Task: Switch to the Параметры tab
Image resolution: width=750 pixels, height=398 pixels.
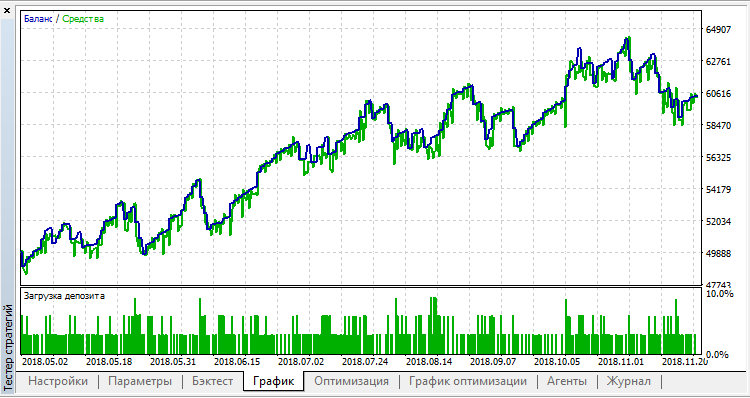Action: click(x=140, y=381)
